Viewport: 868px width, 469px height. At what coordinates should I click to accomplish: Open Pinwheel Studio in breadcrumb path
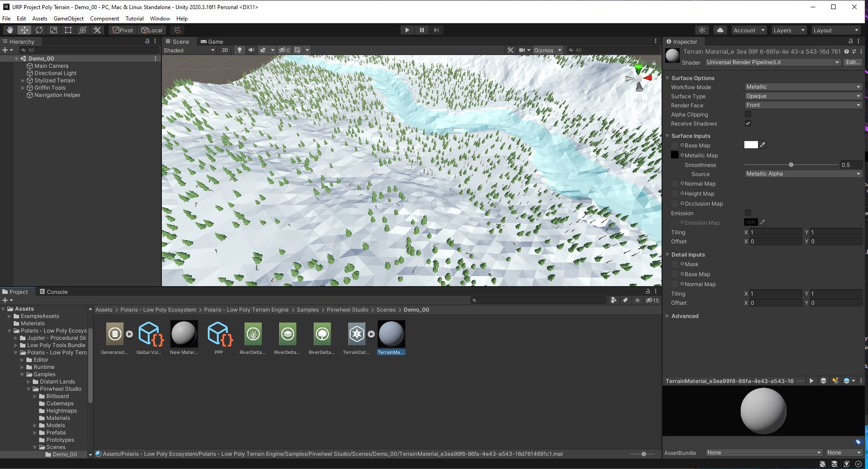(x=347, y=310)
